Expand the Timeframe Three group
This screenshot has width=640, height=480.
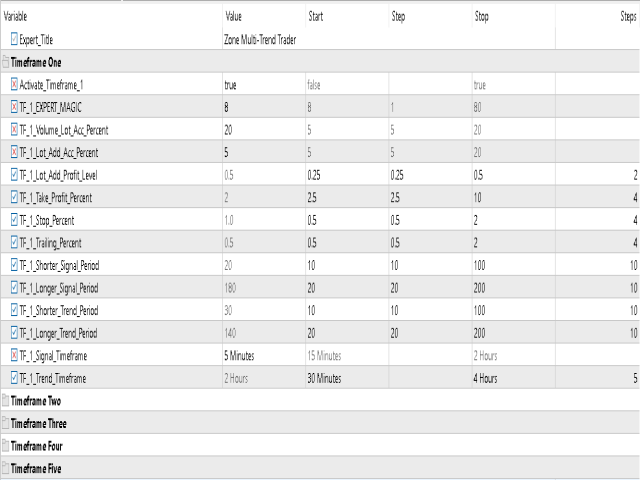point(5,424)
